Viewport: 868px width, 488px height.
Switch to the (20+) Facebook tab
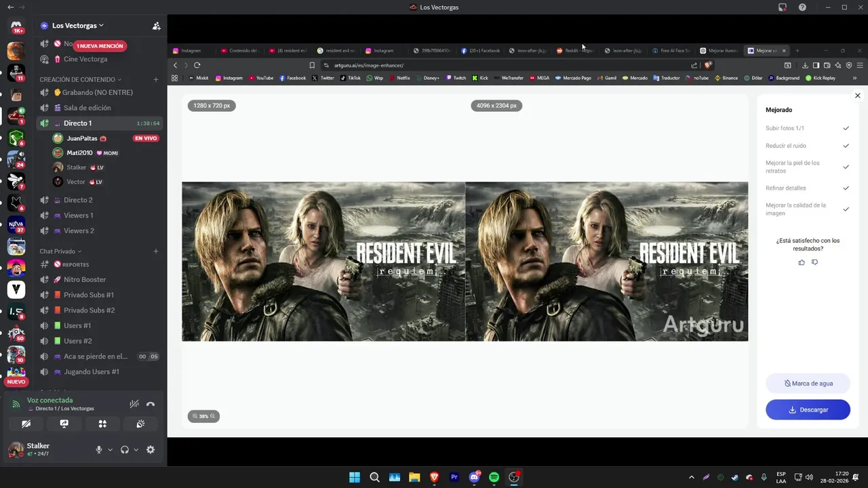click(x=480, y=50)
